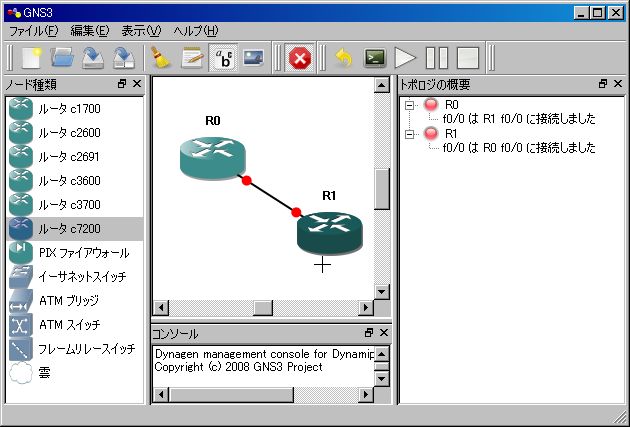Click router R1 on the canvas

(x=329, y=233)
